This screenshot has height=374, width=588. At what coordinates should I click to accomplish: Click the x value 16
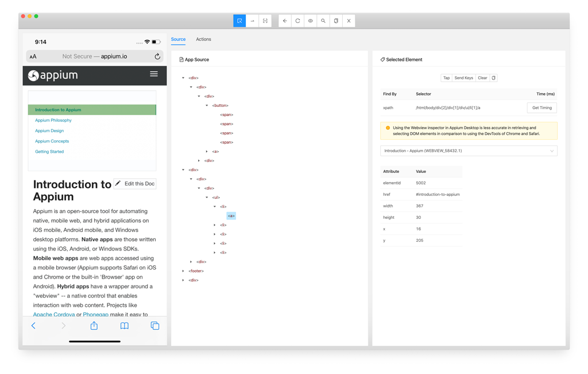[x=419, y=229]
